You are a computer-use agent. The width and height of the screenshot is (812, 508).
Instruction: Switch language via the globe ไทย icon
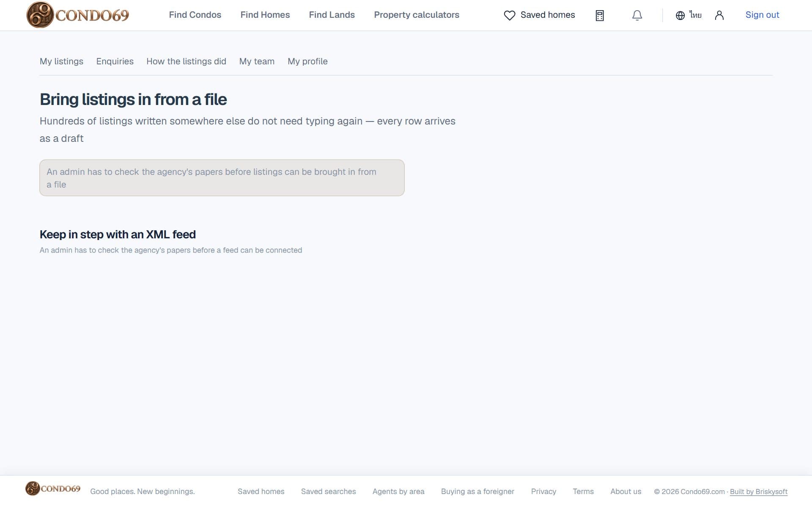point(689,15)
